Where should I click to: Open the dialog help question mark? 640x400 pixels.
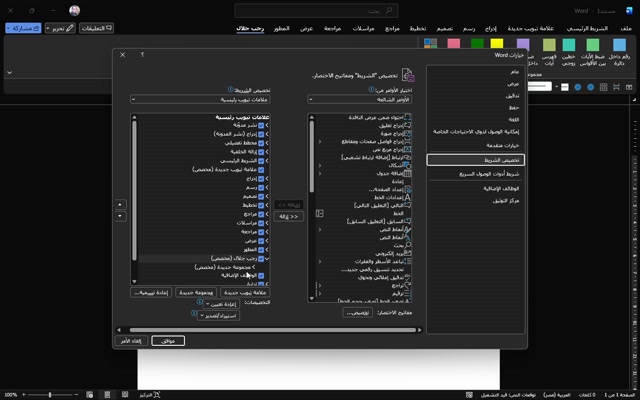(142, 55)
